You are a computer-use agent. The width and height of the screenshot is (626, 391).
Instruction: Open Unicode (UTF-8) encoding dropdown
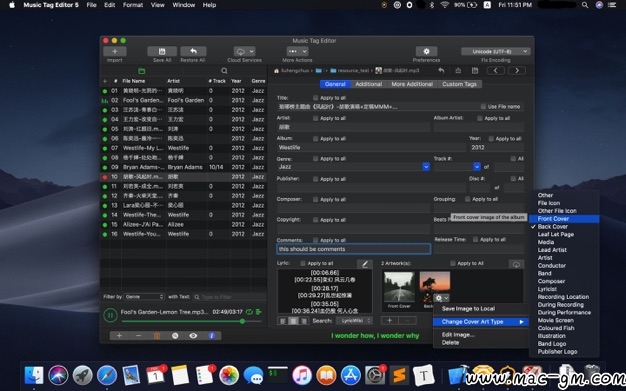495,51
